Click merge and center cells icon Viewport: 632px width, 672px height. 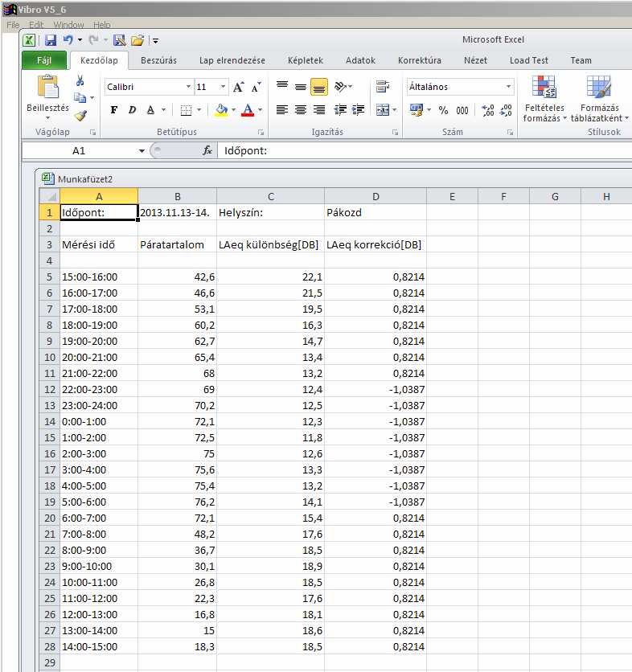click(x=383, y=110)
